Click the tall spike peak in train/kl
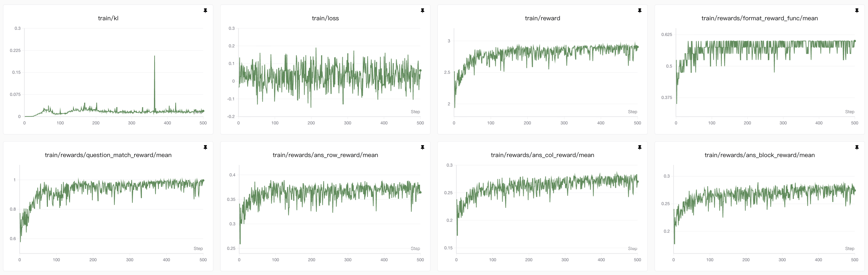The width and height of the screenshot is (868, 275). [x=155, y=56]
